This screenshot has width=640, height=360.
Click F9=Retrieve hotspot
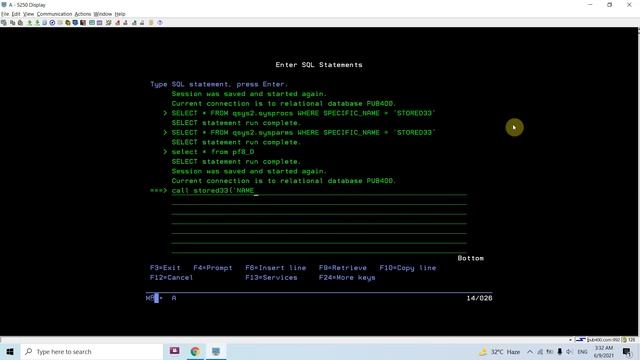(x=342, y=268)
